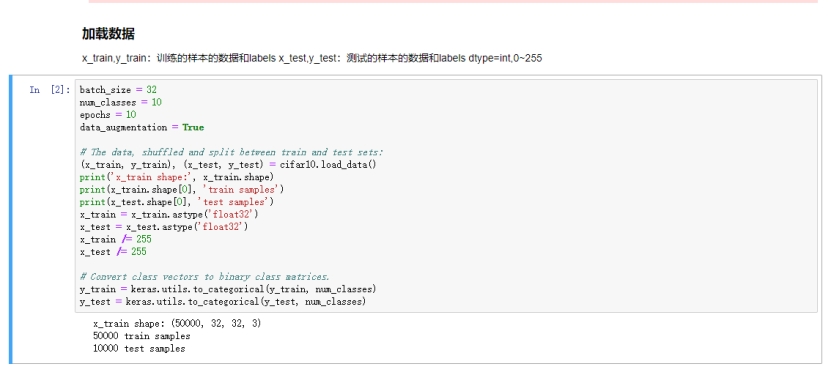Viewport: 831px width, 375px height.
Task: Click the line 'epochs = 10'
Action: (x=108, y=115)
